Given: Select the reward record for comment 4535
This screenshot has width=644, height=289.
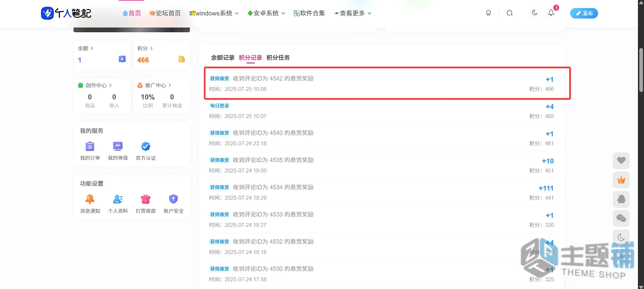Looking at the screenshot, I should pyautogui.click(x=381, y=165).
